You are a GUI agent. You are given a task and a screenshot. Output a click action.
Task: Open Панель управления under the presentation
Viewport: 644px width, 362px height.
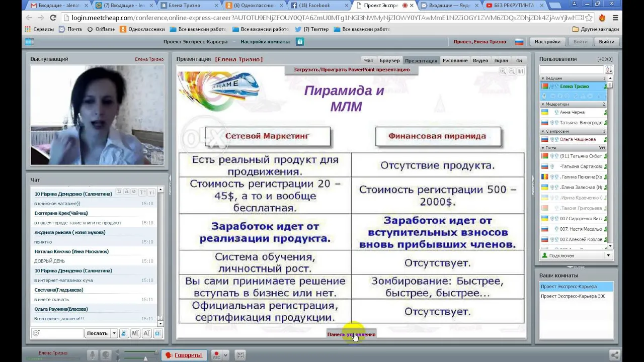[x=351, y=334]
